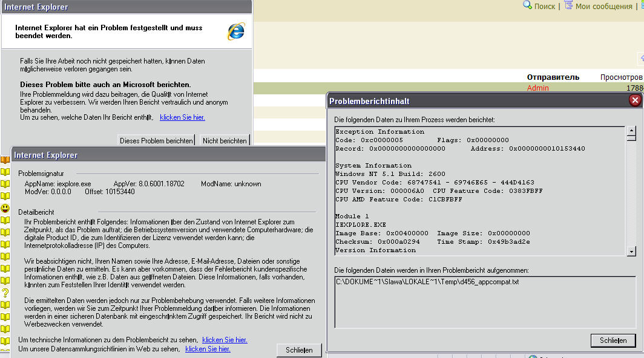This screenshot has width=644, height=358.
Task: Click the ModName: unknown text
Action: tap(231, 184)
